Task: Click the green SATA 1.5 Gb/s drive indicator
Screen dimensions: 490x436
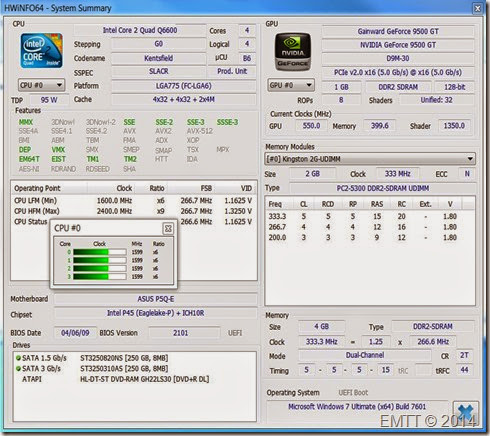Action: click(18, 358)
